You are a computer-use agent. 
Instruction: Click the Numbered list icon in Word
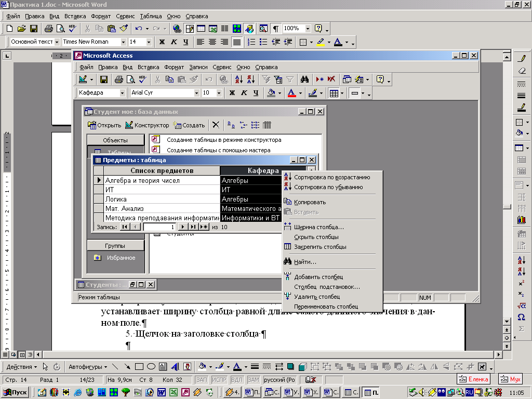tap(251, 42)
